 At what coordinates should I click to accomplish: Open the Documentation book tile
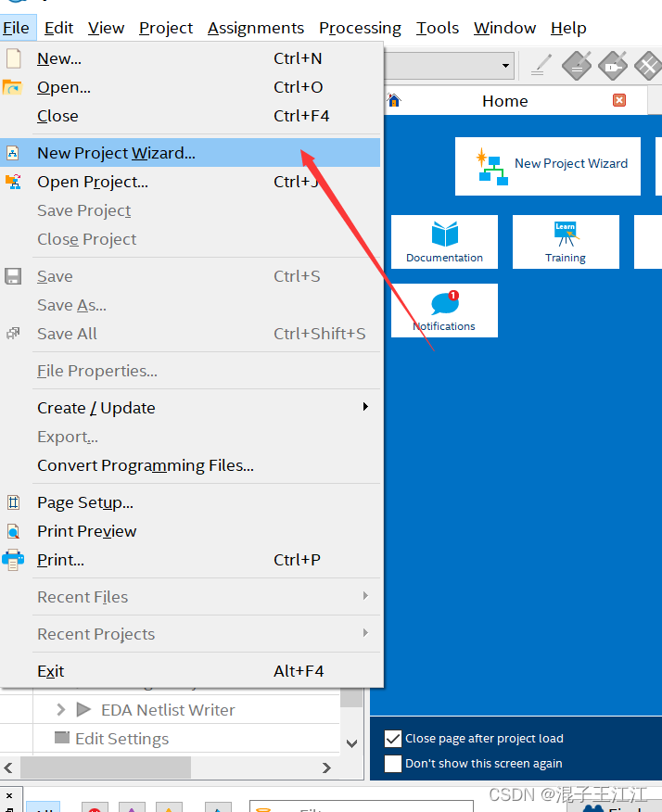[x=444, y=242]
